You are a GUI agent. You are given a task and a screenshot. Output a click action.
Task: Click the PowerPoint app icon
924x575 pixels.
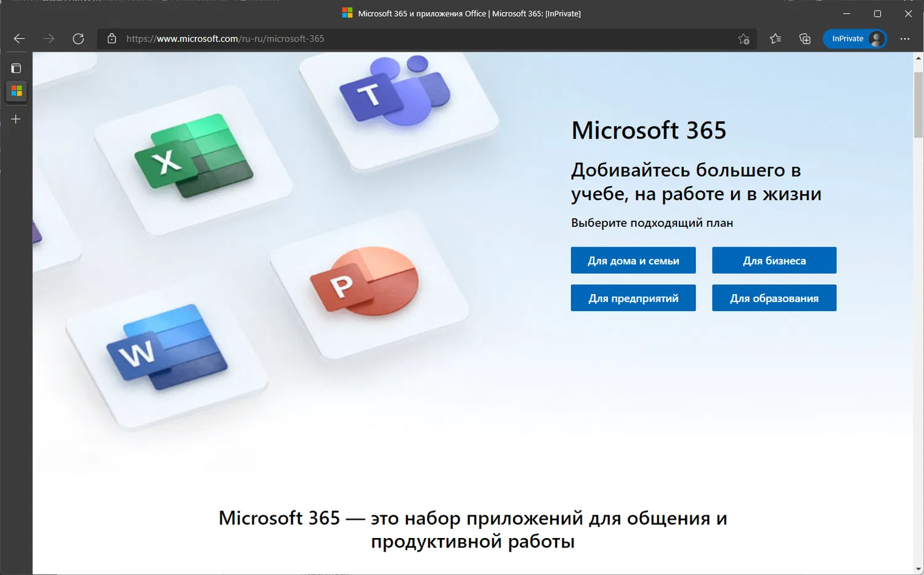(364, 281)
